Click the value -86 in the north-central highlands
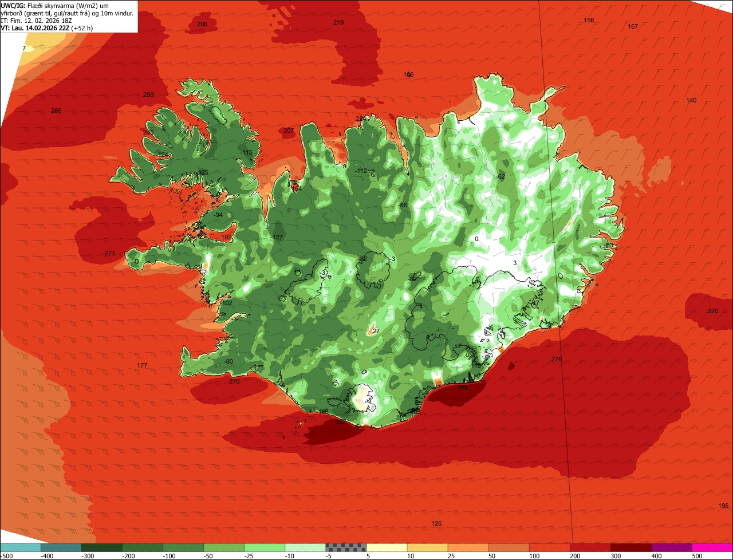This screenshot has height=560, width=733. (403, 205)
